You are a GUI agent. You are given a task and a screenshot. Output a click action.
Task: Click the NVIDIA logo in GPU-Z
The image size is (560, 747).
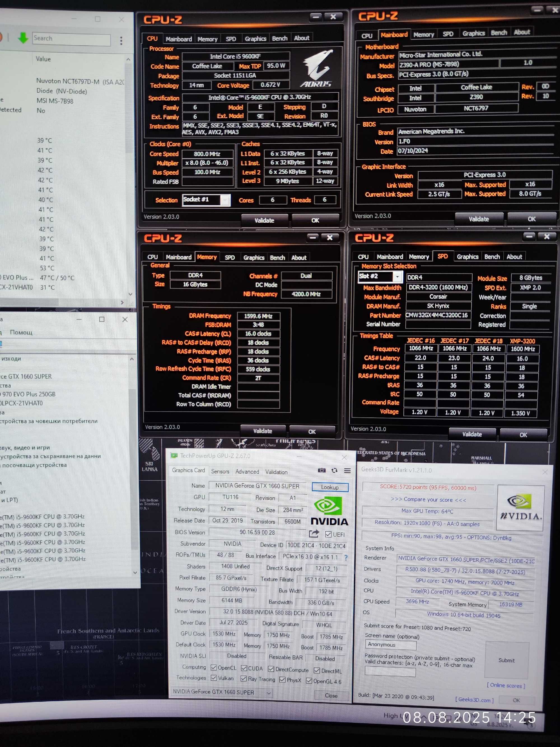tap(329, 511)
